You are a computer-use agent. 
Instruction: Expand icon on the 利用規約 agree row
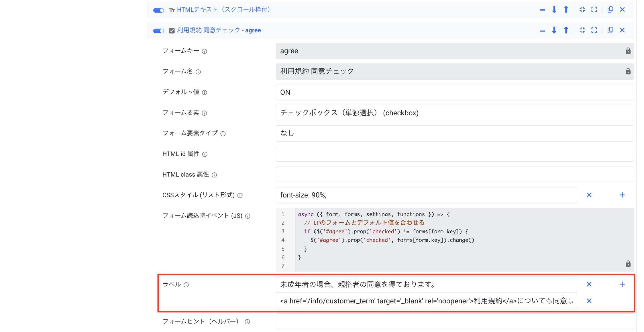pyautogui.click(x=594, y=30)
